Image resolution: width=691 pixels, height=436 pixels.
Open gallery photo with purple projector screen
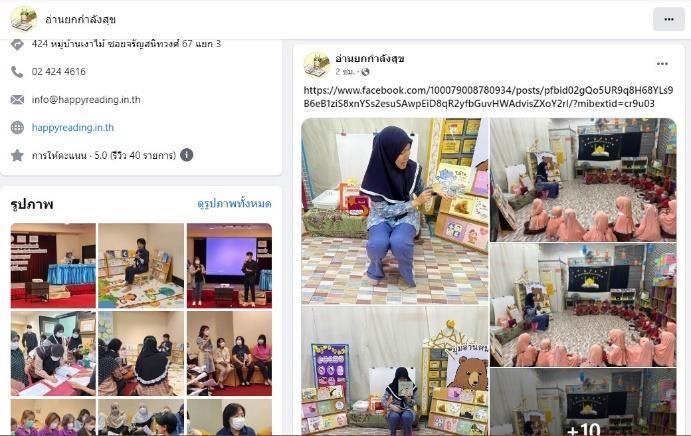pyautogui.click(x=229, y=265)
